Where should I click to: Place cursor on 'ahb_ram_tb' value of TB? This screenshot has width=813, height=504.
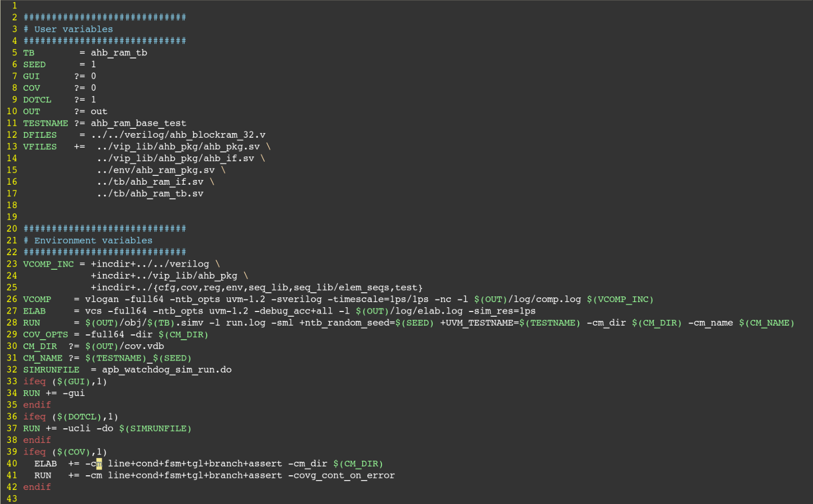(119, 53)
